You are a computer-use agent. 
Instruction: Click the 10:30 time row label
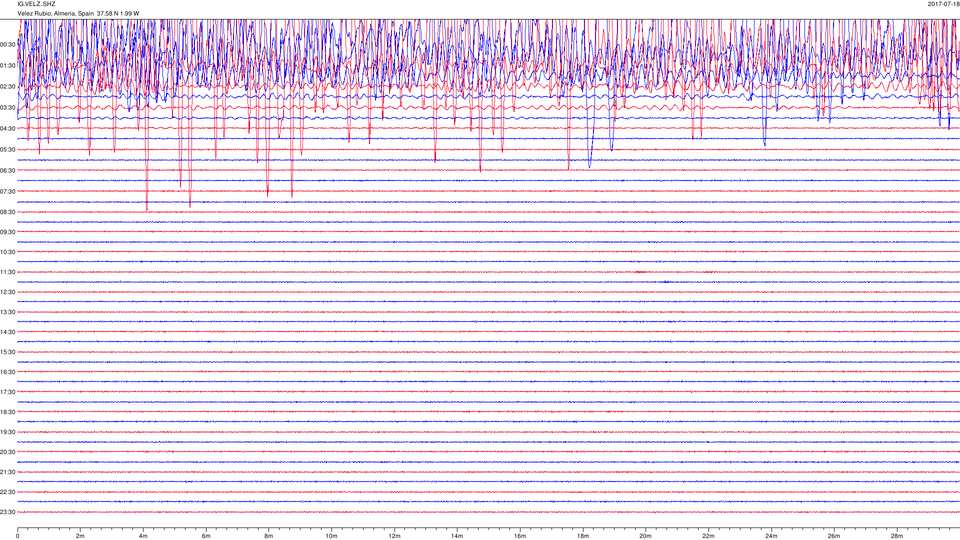[7, 252]
